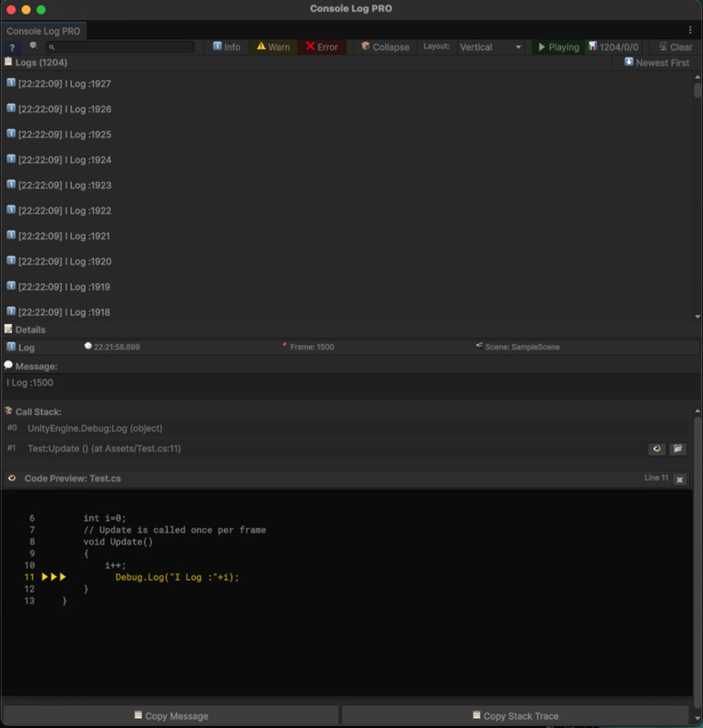Select log entry I Log :1923
Image resolution: width=703 pixels, height=728 pixels.
pyautogui.click(x=347, y=186)
